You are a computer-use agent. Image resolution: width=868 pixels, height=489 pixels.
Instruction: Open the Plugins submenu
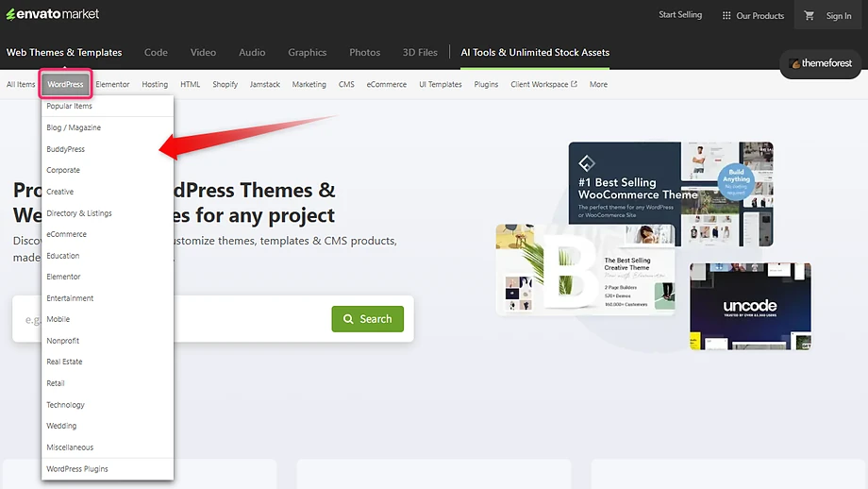click(x=486, y=84)
